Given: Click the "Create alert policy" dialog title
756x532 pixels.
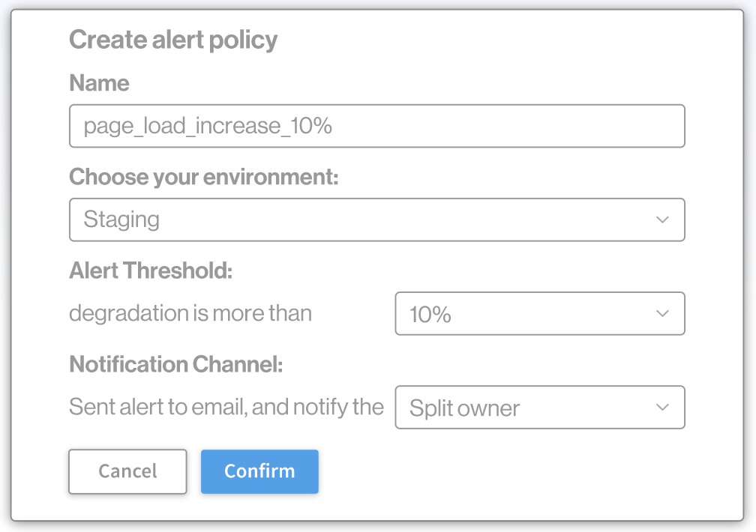Looking at the screenshot, I should tap(173, 40).
